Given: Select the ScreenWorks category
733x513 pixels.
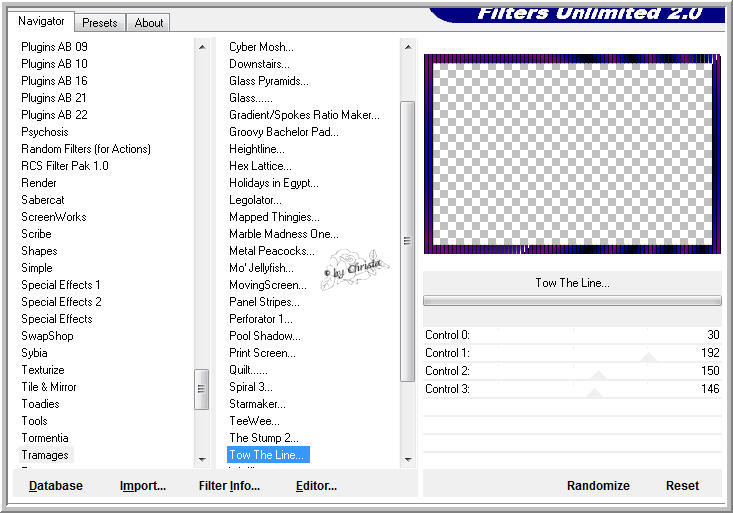Looking at the screenshot, I should (x=54, y=217).
